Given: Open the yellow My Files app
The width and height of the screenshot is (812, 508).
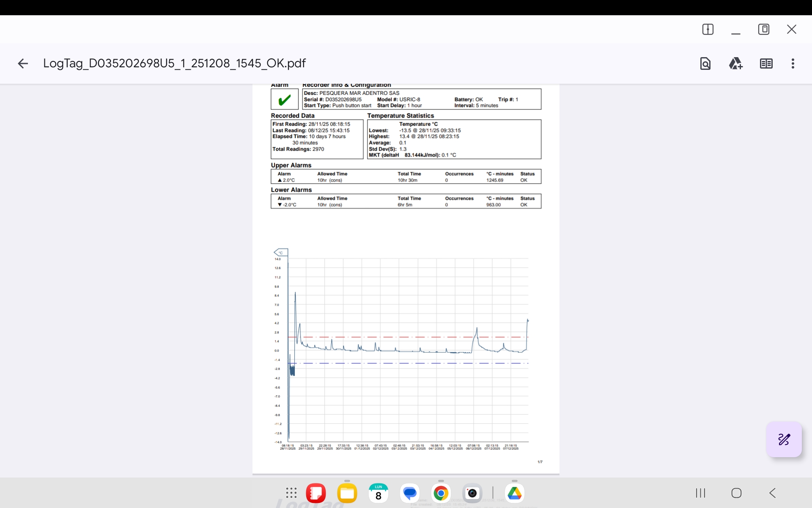Looking at the screenshot, I should (347, 493).
